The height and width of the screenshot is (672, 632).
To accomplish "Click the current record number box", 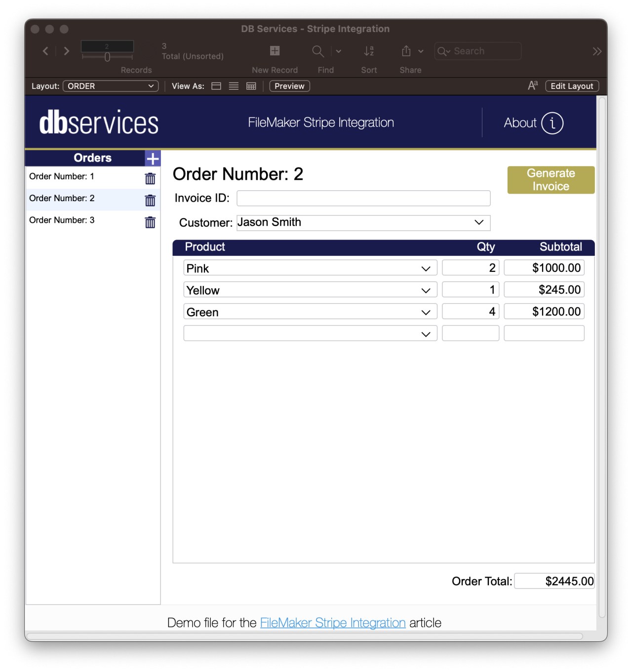I will (107, 46).
